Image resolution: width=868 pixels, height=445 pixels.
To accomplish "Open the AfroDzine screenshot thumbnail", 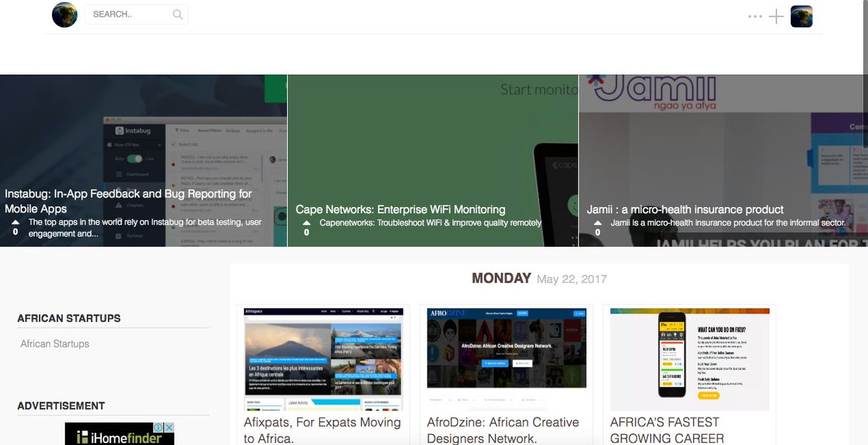I will [x=506, y=360].
